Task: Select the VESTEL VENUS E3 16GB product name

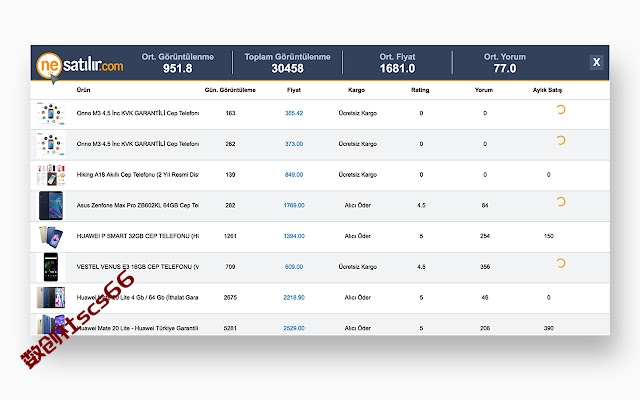Action: [138, 267]
